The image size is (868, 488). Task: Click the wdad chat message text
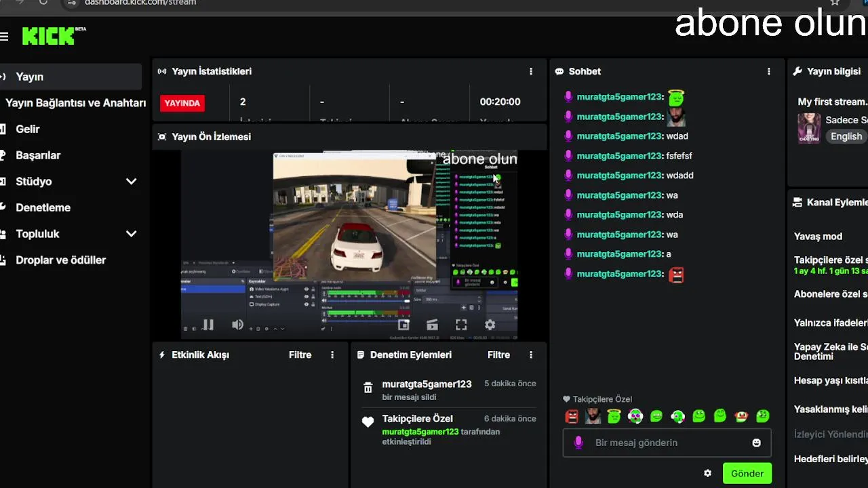pyautogui.click(x=677, y=136)
